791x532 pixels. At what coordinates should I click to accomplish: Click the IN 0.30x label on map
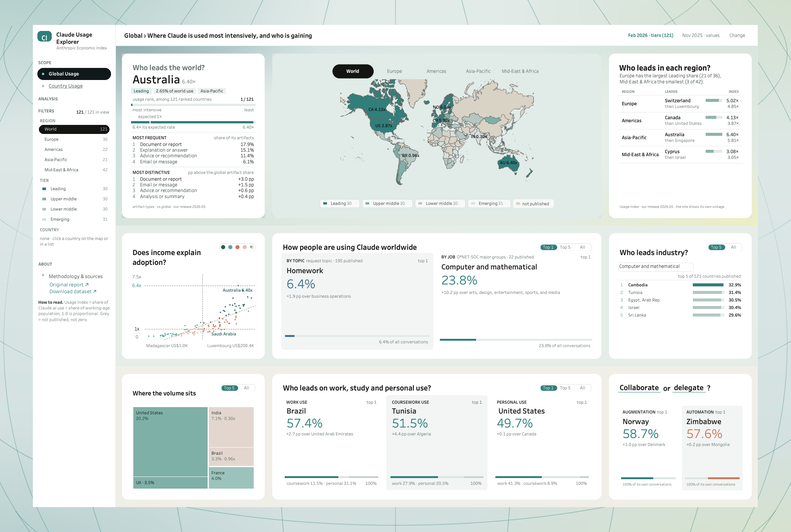point(479,137)
